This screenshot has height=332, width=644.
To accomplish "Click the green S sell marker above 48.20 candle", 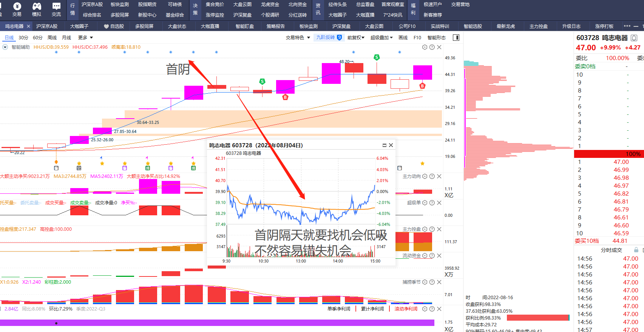I will [x=377, y=57].
